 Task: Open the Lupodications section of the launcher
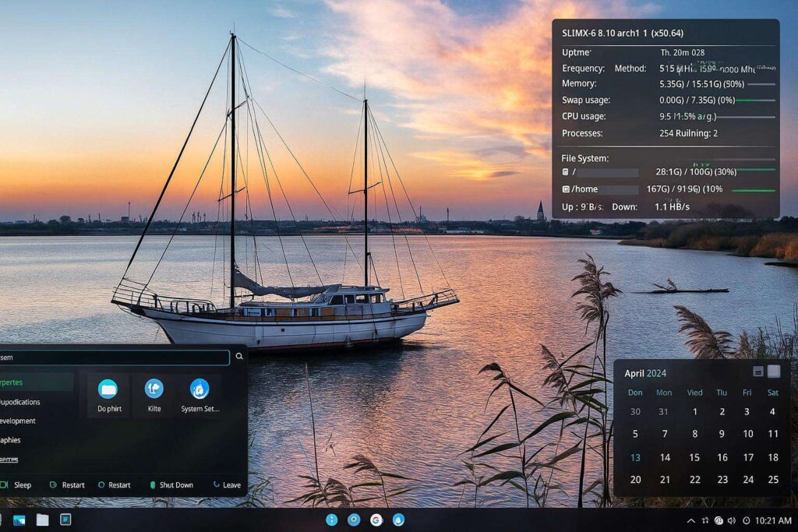tap(22, 402)
